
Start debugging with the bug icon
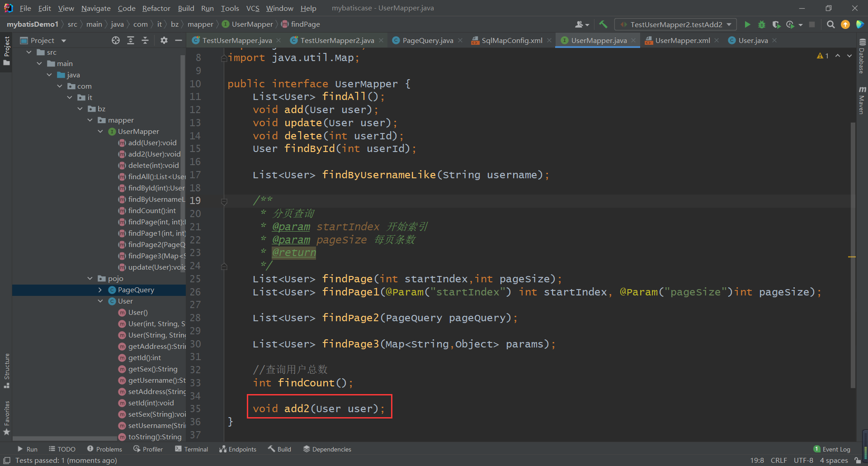click(x=762, y=24)
